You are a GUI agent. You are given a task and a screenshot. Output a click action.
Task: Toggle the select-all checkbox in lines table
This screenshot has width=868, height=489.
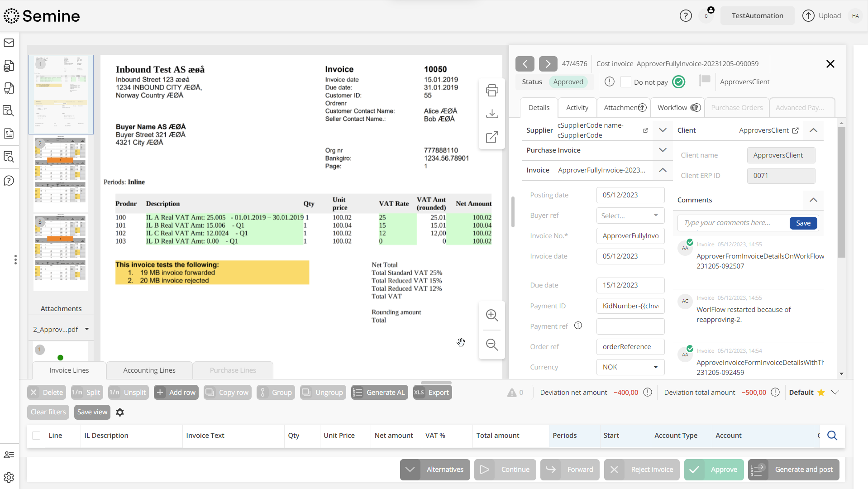(x=36, y=436)
